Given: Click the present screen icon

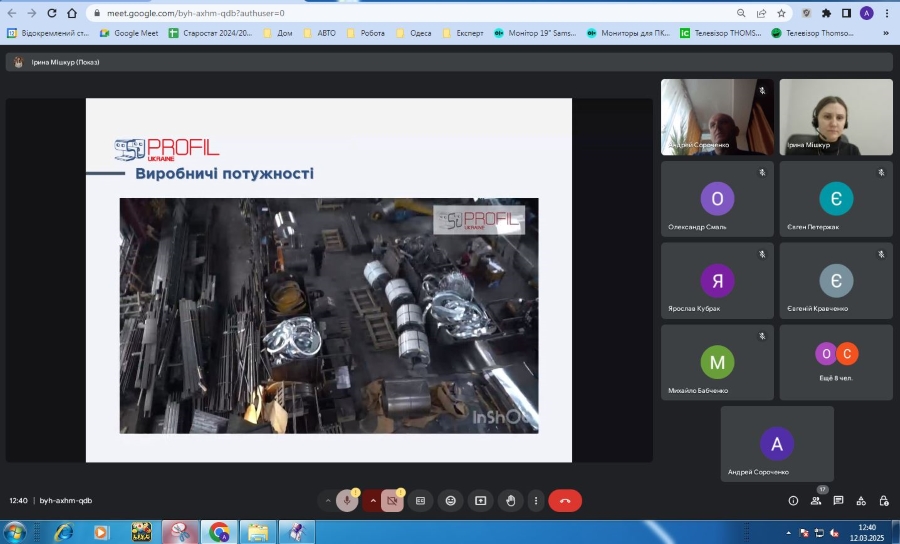Looking at the screenshot, I should [x=481, y=500].
